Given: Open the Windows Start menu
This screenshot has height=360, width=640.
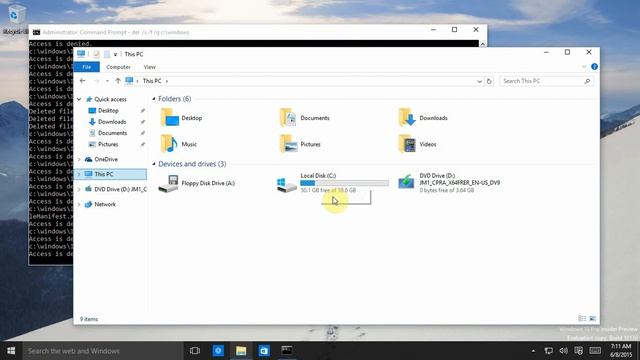Looking at the screenshot, I should coord(11,351).
